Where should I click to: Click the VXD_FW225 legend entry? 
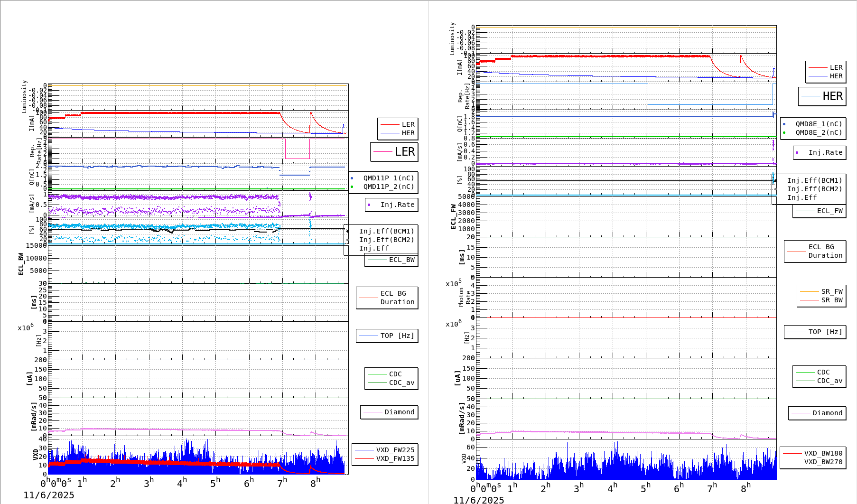coord(395,450)
